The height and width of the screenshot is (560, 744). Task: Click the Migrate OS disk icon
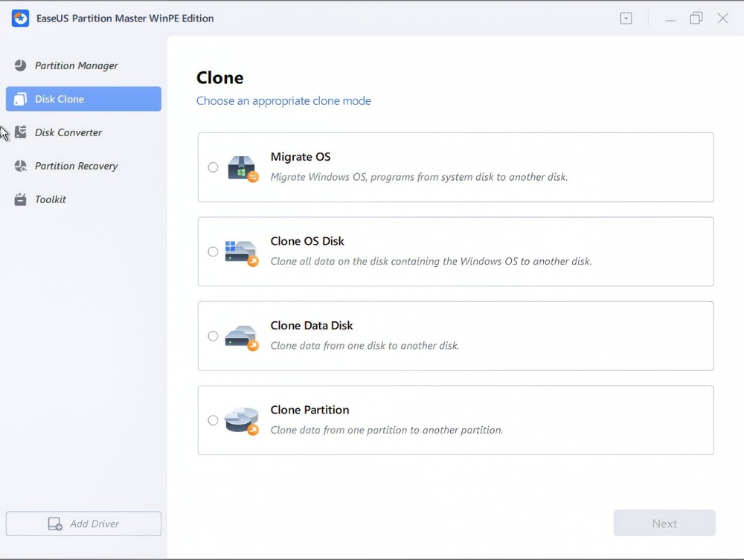(241, 167)
